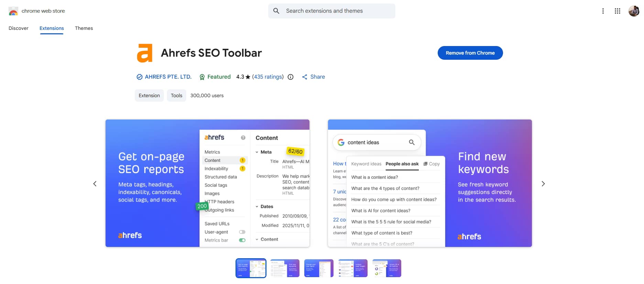Image resolution: width=644 pixels, height=284 pixels.
Task: Select Social tags in ahrefs sidebar
Action: [x=216, y=185]
